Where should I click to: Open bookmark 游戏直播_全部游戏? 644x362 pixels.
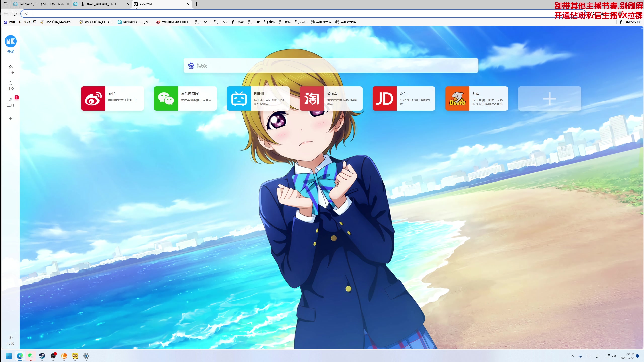point(57,22)
